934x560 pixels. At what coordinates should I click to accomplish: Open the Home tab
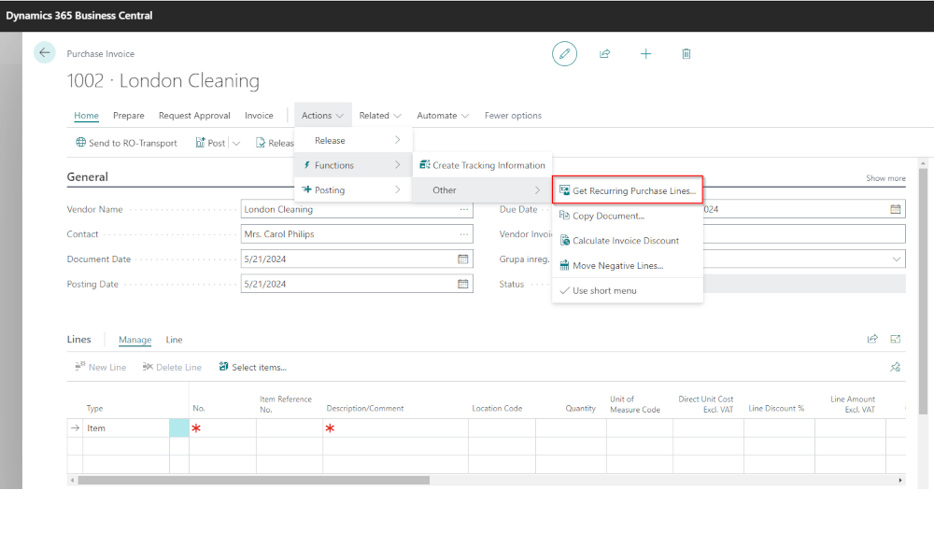[86, 116]
